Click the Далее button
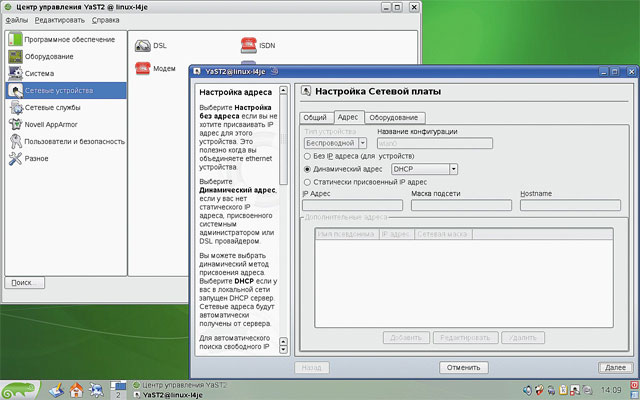The height and width of the screenshot is (400, 640). click(616, 367)
